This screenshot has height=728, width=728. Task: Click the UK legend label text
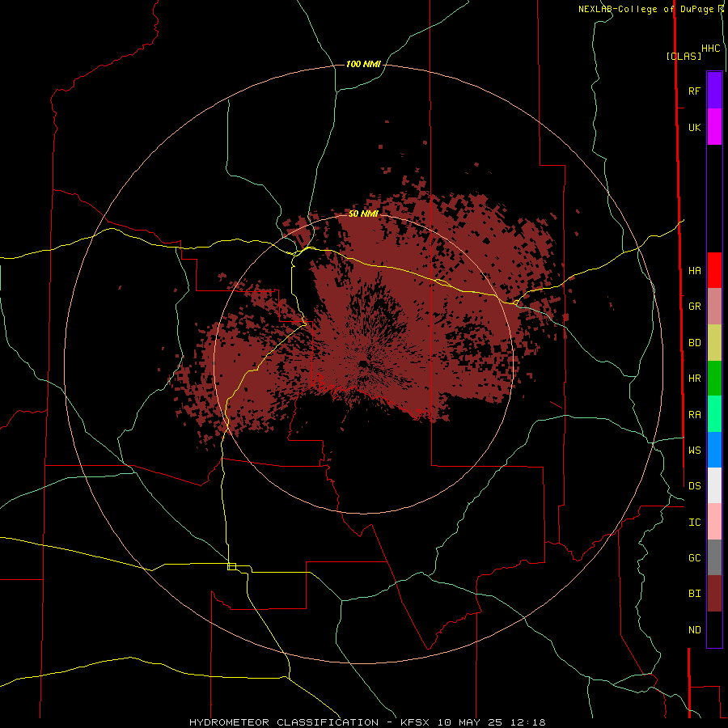point(694,128)
